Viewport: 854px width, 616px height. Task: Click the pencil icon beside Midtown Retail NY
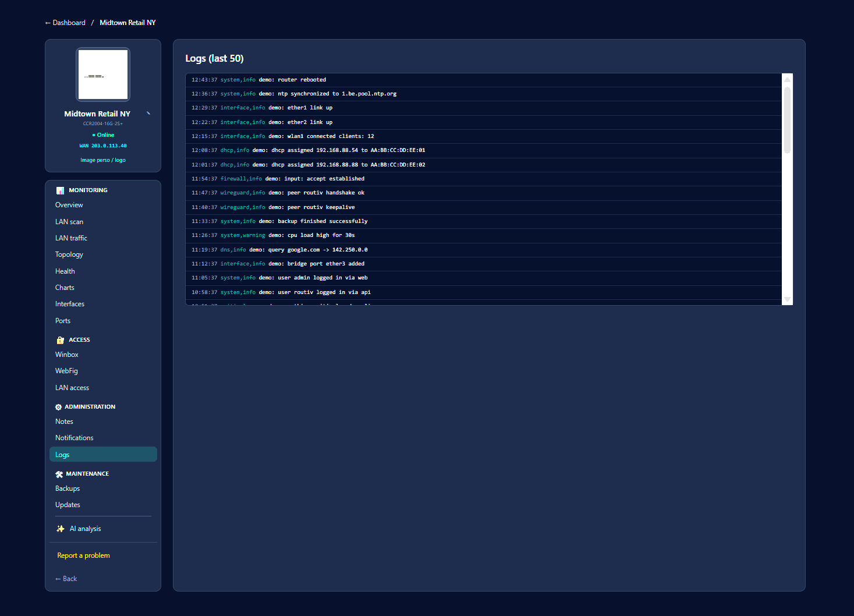(148, 114)
